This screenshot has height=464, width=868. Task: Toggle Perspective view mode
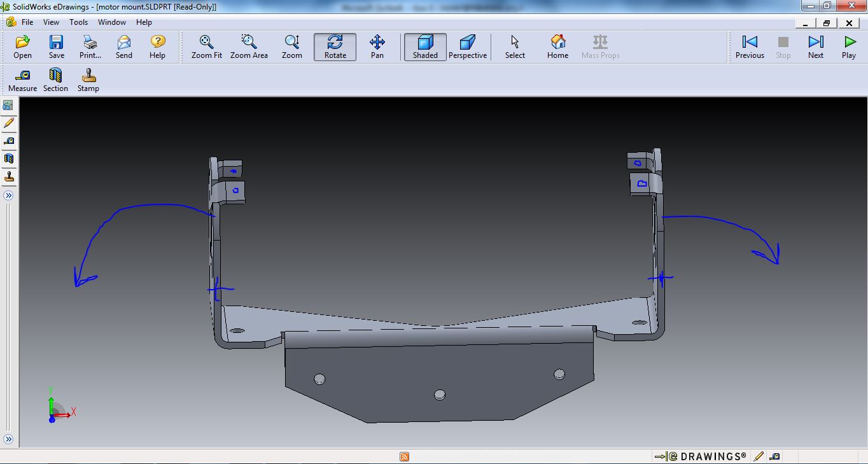[x=468, y=47]
